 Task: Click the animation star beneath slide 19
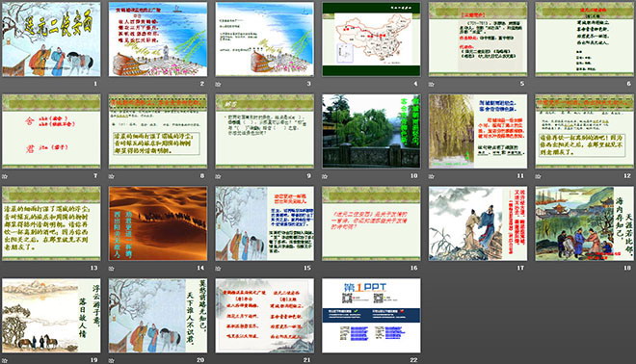(x=5, y=360)
